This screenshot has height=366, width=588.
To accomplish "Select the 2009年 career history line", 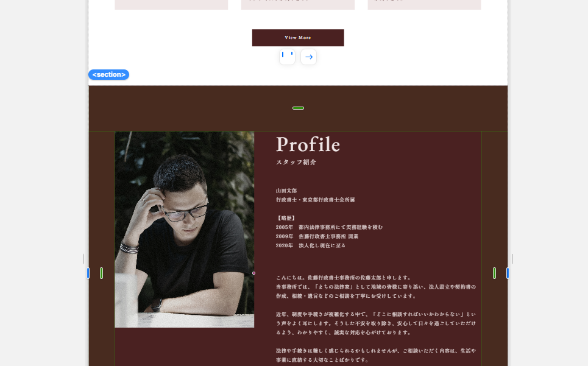I will point(317,236).
